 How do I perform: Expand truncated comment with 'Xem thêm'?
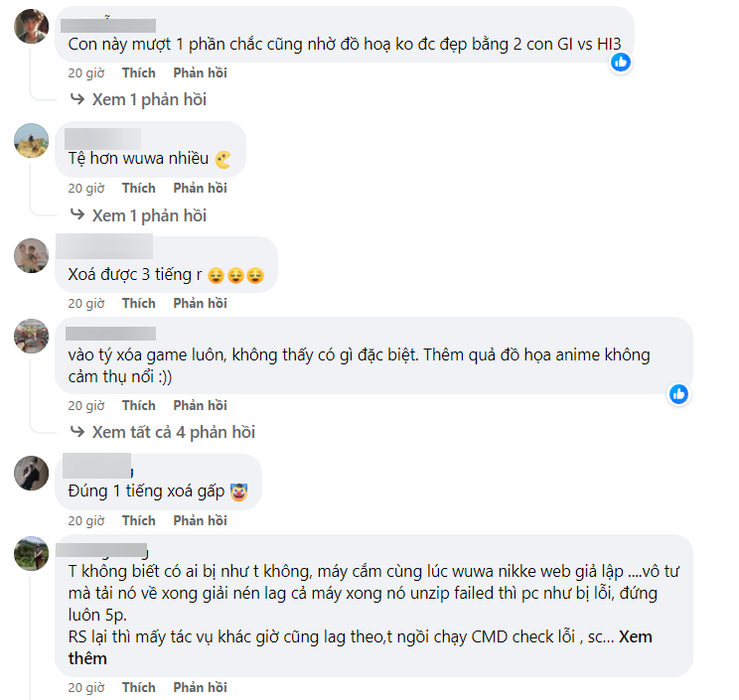[x=636, y=637]
